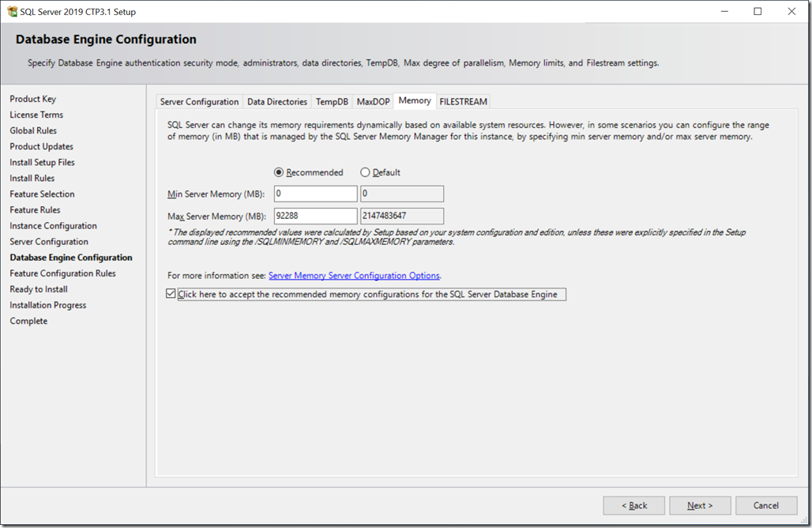The width and height of the screenshot is (812, 528).
Task: Click the Complete step
Action: (28, 321)
